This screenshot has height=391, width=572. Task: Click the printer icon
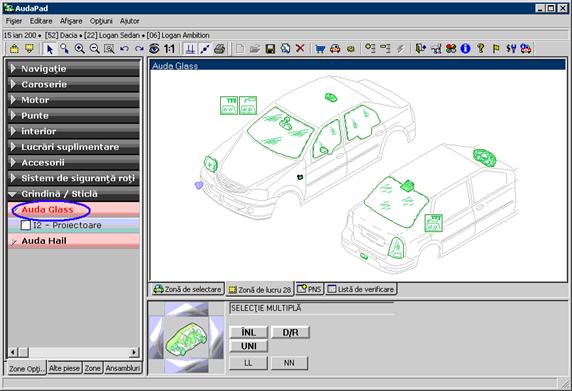(x=219, y=49)
